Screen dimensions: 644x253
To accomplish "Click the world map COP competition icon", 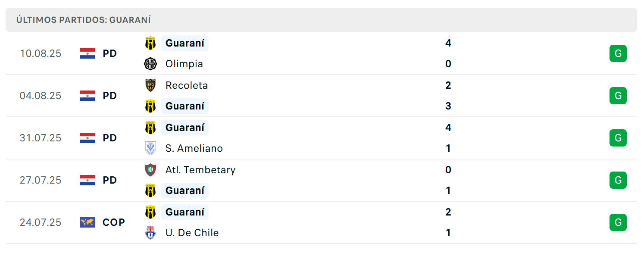I will pyautogui.click(x=88, y=222).
